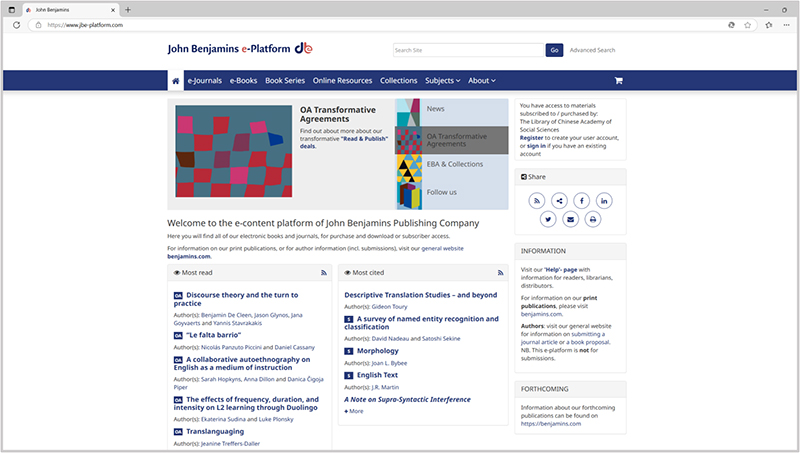Click the RSS feed icon in Share panel
Screen dimensions: 800x453
(x=537, y=201)
